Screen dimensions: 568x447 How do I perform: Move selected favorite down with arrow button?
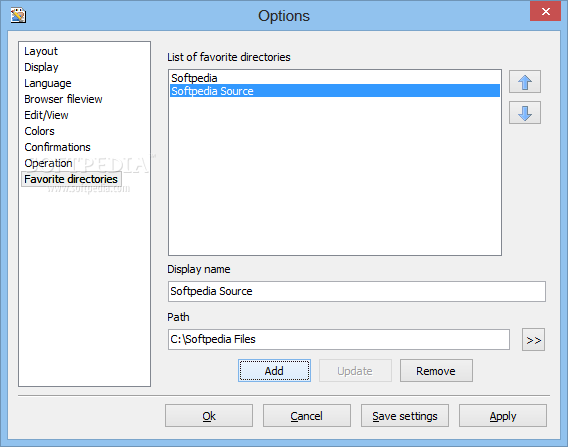(x=525, y=113)
